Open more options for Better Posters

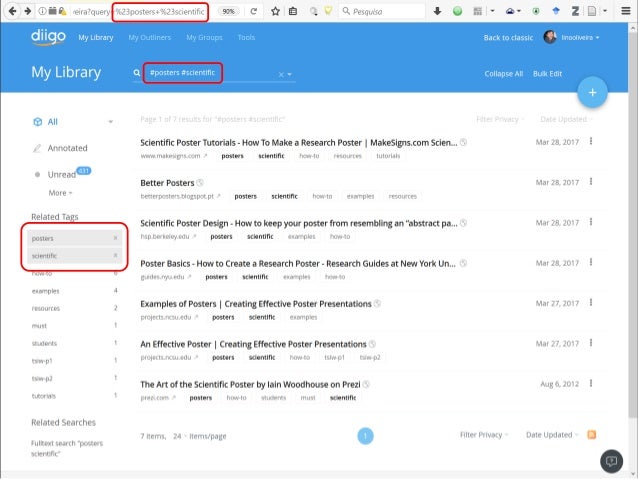[591, 182]
